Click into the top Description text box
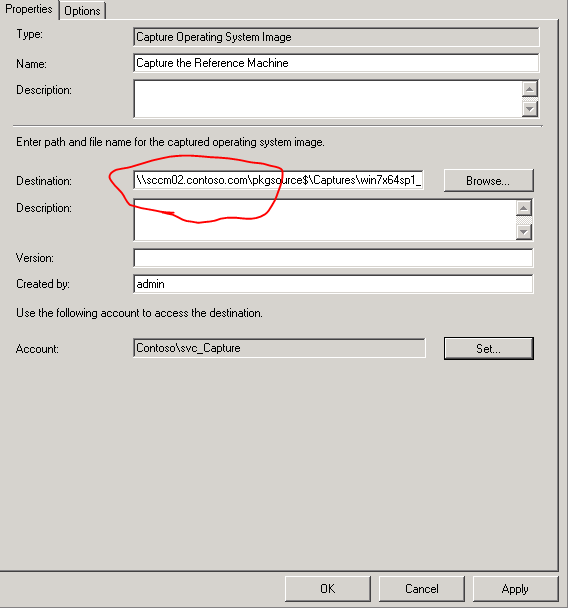Viewport: 568px width, 608px height. coord(327,99)
